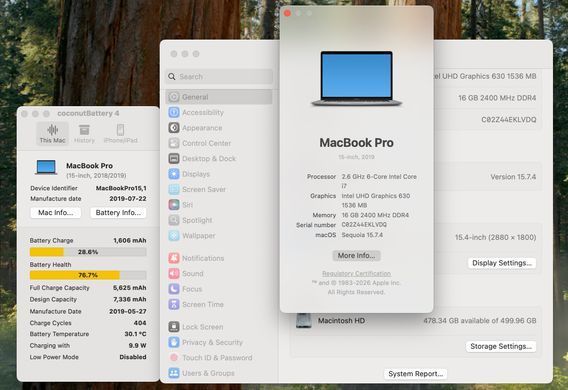Click the Charging with 9.9 W value
568x390 pixels.
point(137,345)
